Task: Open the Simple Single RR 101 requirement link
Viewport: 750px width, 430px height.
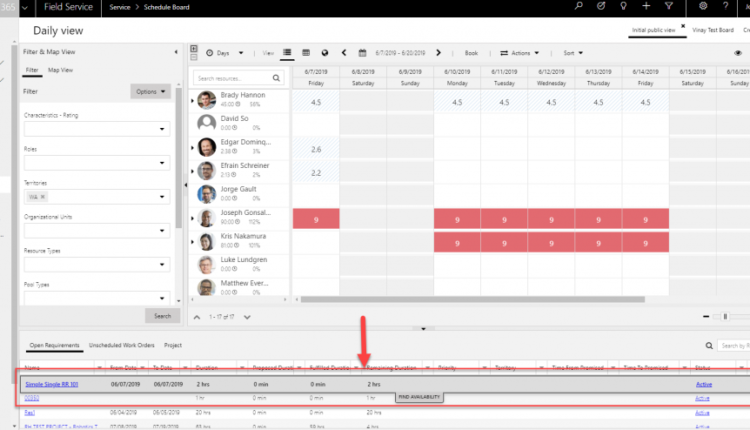Action: (x=52, y=384)
